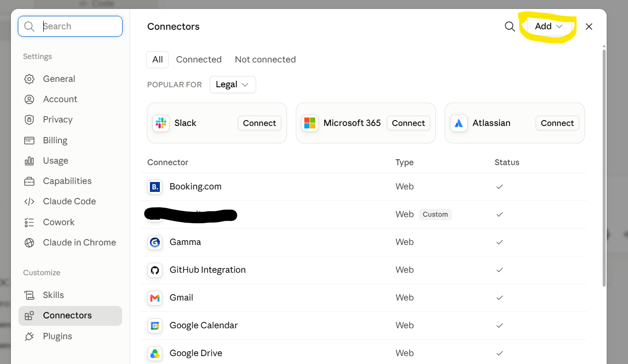Open the Google Calendar row
Image resolution: width=628 pixels, height=364 pixels.
click(363, 326)
